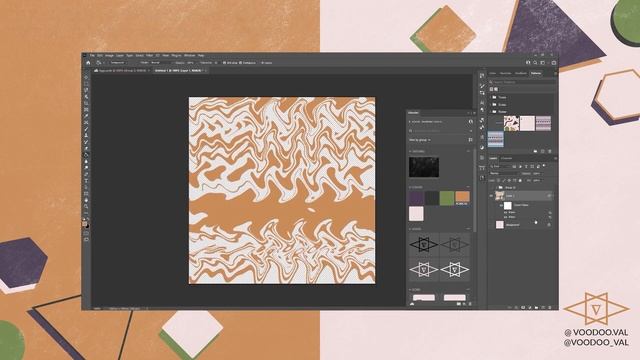Go back in Libraries panel arrow
The image size is (640, 360).
coord(410,122)
